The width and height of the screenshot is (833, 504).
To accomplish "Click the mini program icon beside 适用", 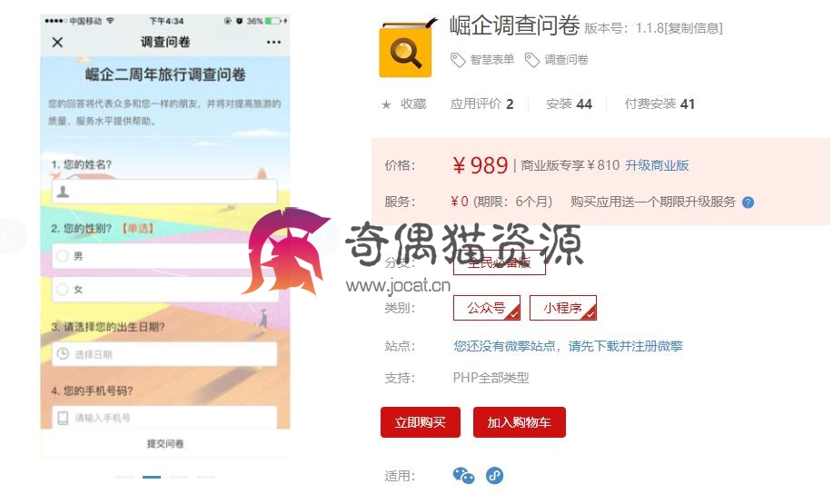I will click(494, 475).
